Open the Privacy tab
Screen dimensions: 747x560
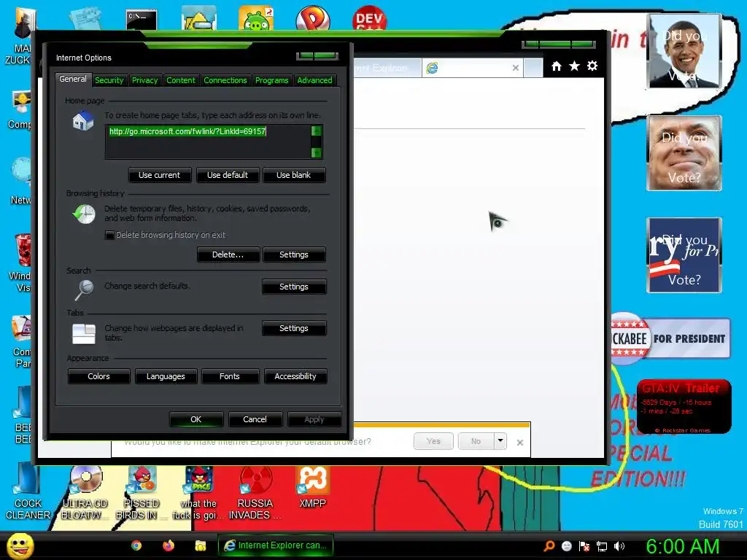145,80
